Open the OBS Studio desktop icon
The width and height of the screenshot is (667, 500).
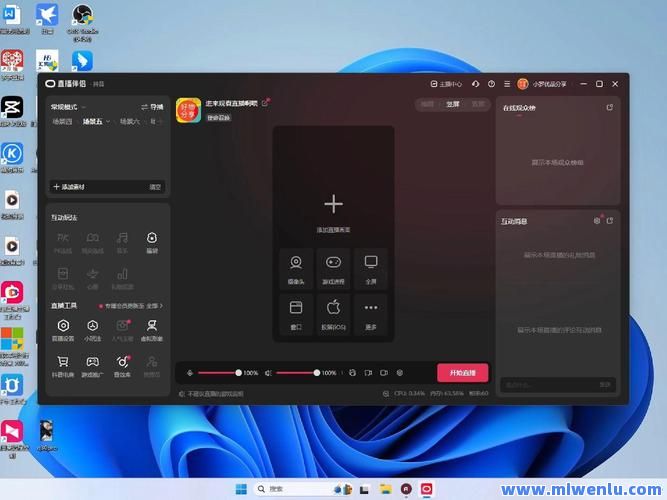83,22
